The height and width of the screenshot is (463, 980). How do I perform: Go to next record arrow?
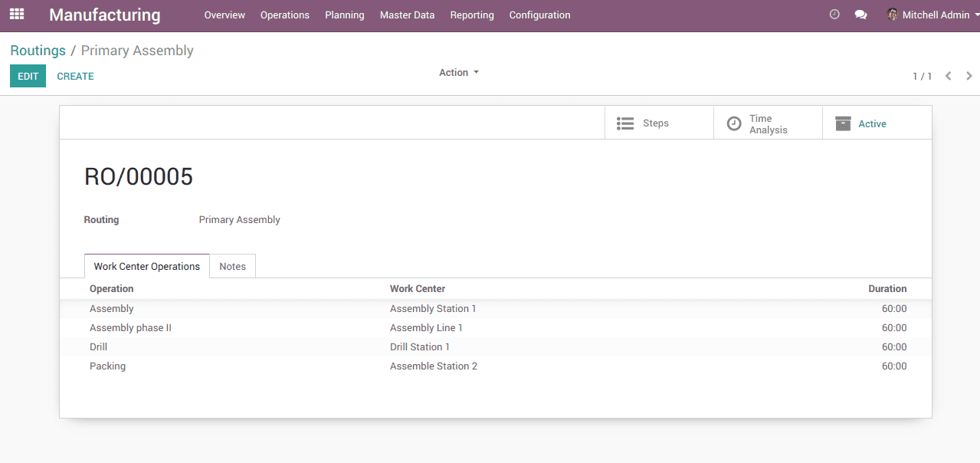pyautogui.click(x=969, y=76)
